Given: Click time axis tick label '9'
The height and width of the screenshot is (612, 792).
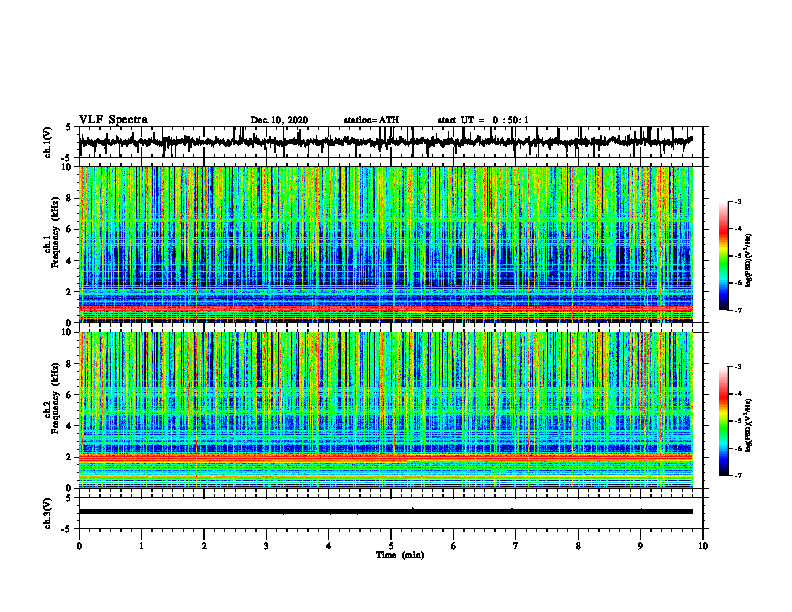Looking at the screenshot, I should pos(640,546).
